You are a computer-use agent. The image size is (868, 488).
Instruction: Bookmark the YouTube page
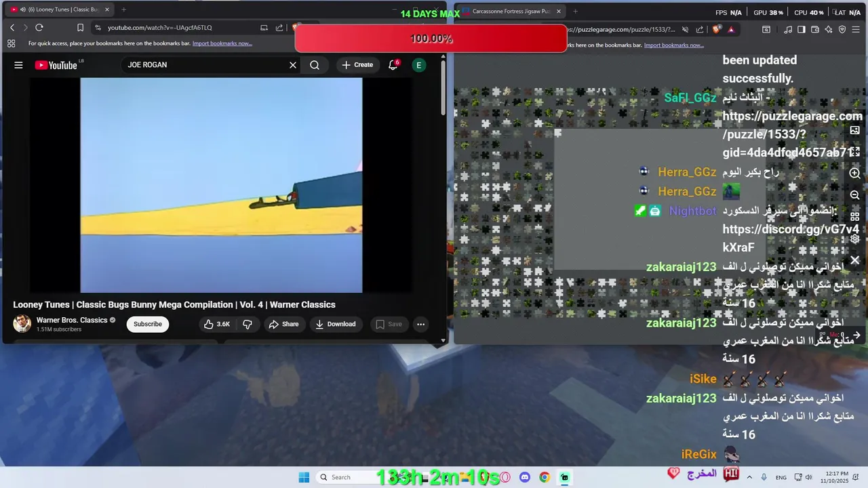pos(80,28)
